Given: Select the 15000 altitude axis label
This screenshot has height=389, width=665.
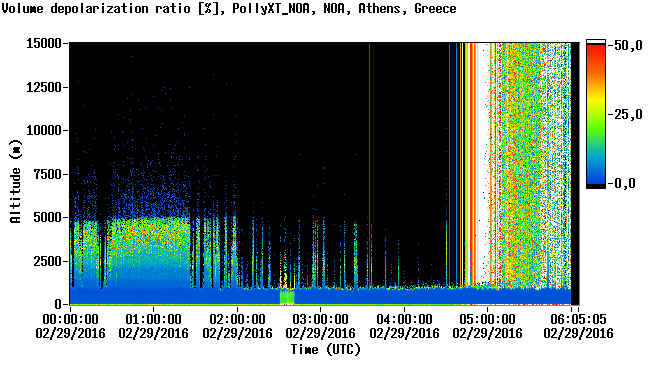Looking at the screenshot, I should (x=44, y=43).
